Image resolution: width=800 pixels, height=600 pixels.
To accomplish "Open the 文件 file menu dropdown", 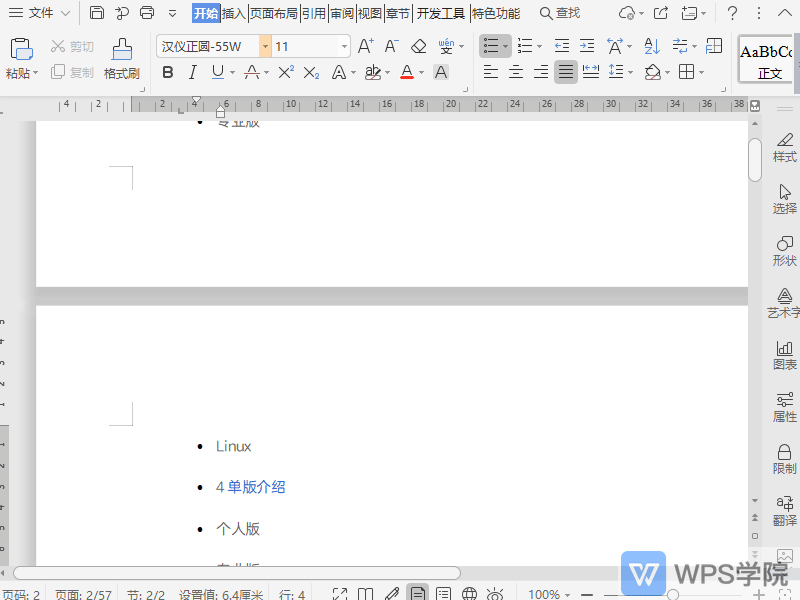I will [x=39, y=13].
